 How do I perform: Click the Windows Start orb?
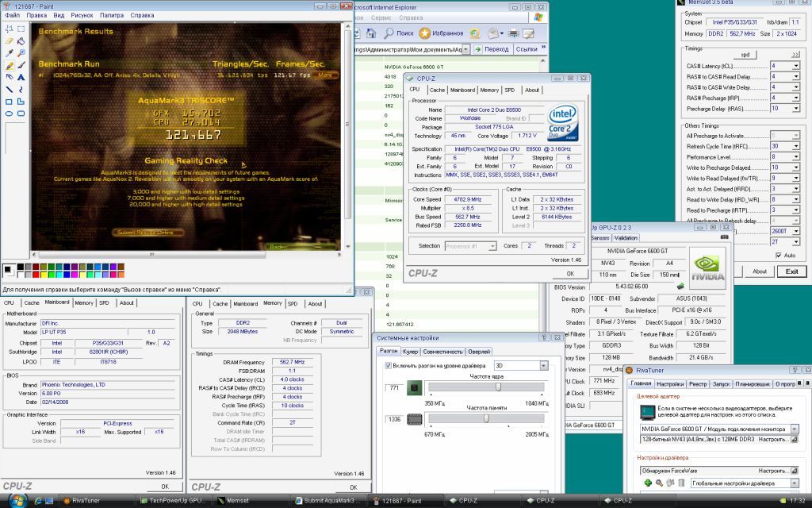pyautogui.click(x=17, y=501)
